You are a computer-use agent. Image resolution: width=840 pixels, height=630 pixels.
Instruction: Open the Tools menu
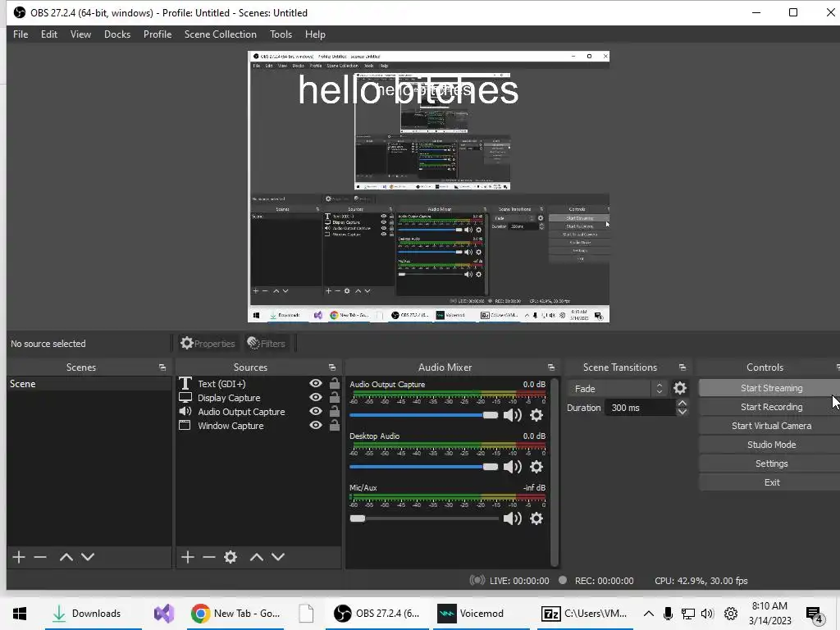(x=281, y=34)
